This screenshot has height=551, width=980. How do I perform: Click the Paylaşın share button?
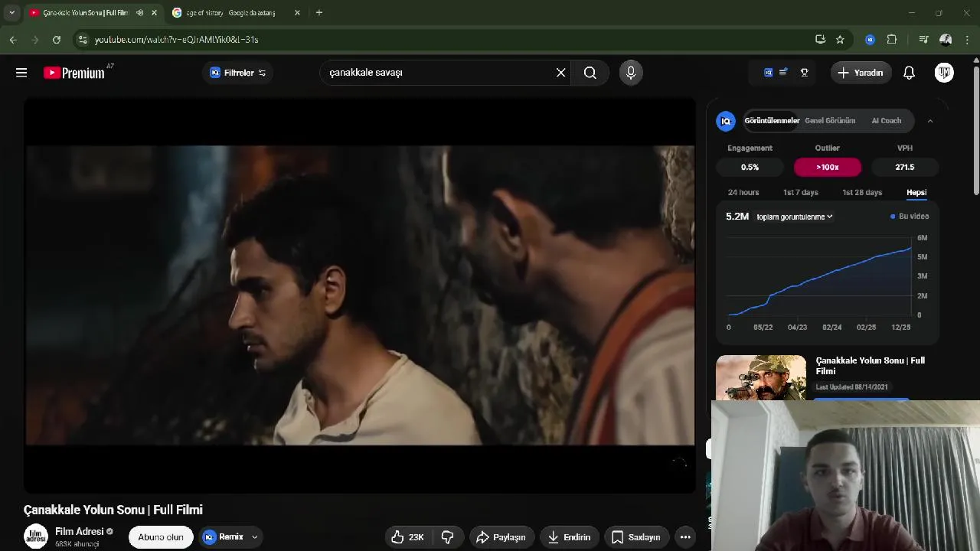coord(501,537)
